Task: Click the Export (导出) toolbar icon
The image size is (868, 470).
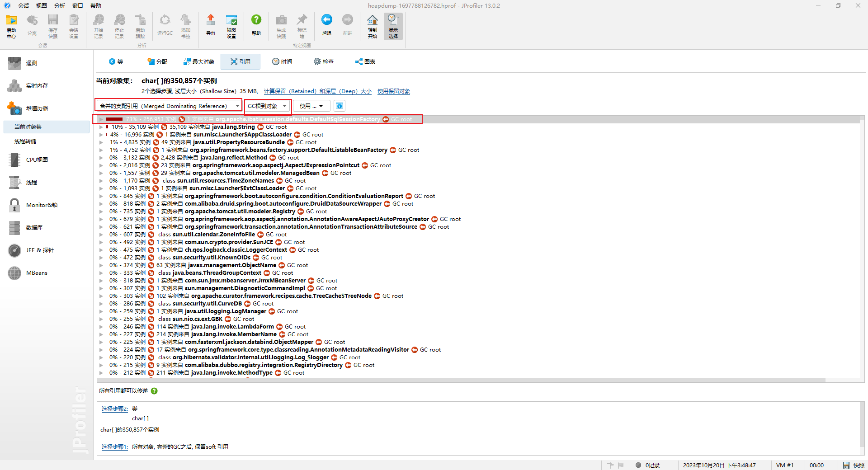Action: (x=211, y=25)
